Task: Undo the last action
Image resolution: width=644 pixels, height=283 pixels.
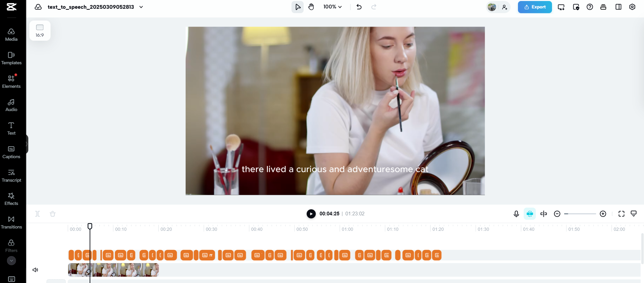Action: pos(359,7)
